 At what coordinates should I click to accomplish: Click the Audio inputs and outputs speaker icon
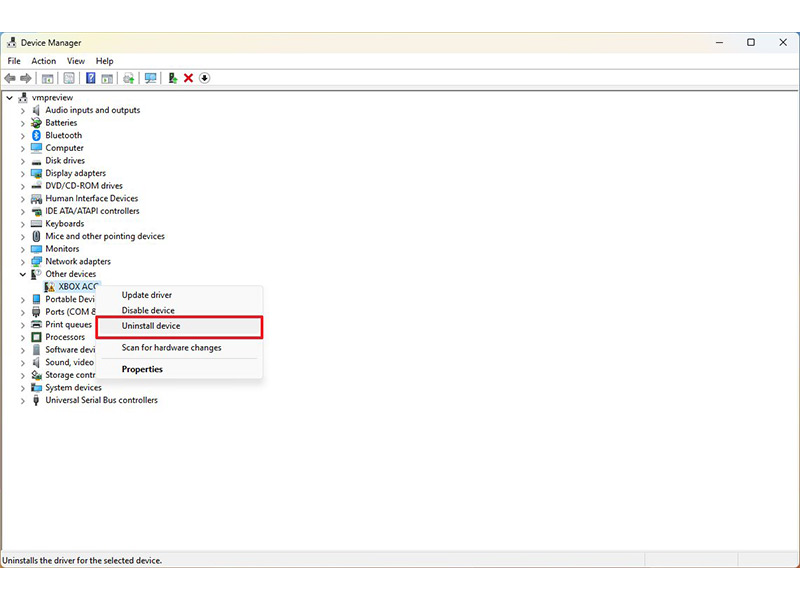(36, 110)
